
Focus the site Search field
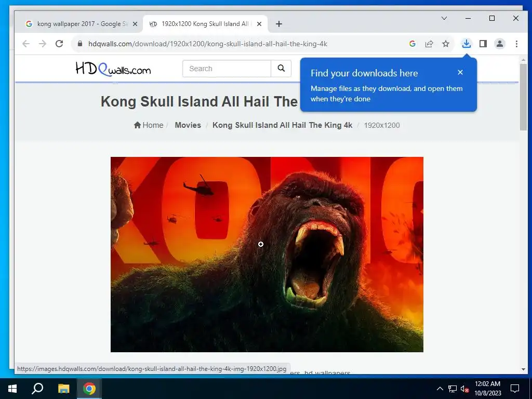[x=227, y=69]
